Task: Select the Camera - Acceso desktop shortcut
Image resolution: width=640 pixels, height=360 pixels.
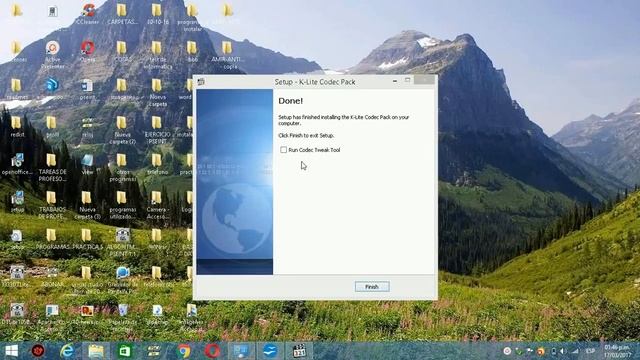Action: (157, 205)
